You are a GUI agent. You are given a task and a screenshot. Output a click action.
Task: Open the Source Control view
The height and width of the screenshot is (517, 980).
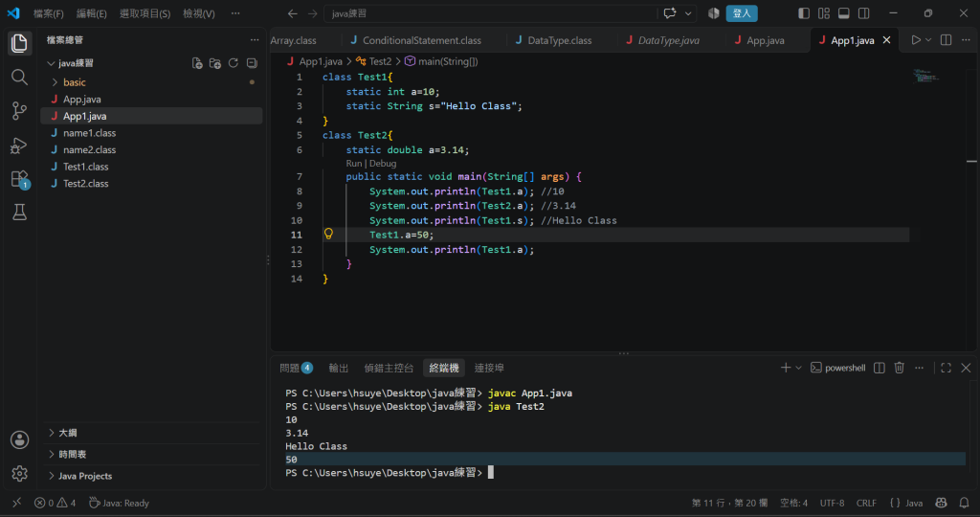pos(19,111)
